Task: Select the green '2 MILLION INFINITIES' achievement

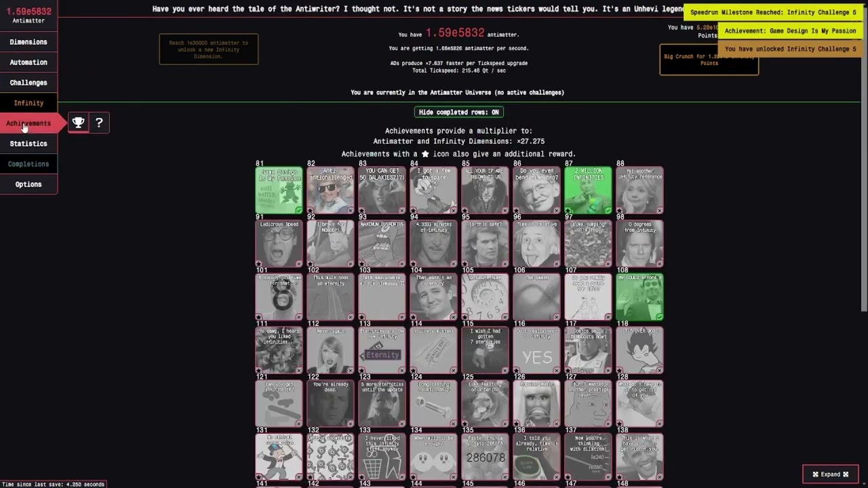Action: (588, 190)
